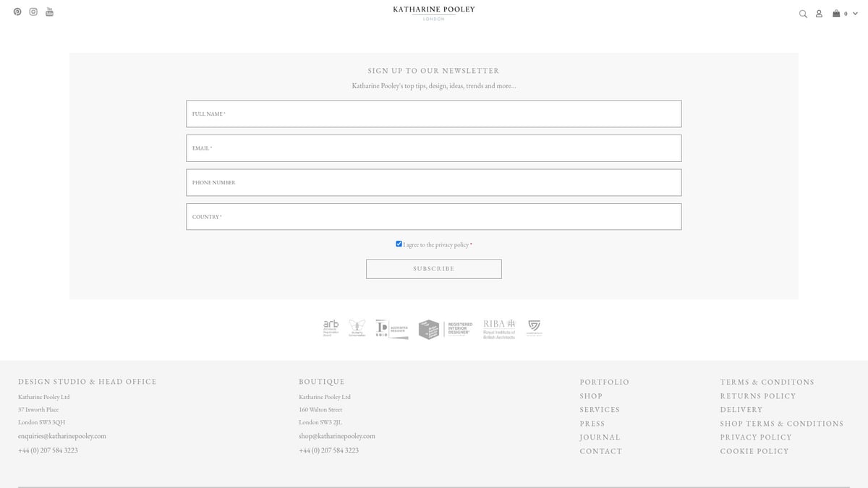The image size is (868, 488).
Task: Open the Returns Policy link
Action: (757, 396)
